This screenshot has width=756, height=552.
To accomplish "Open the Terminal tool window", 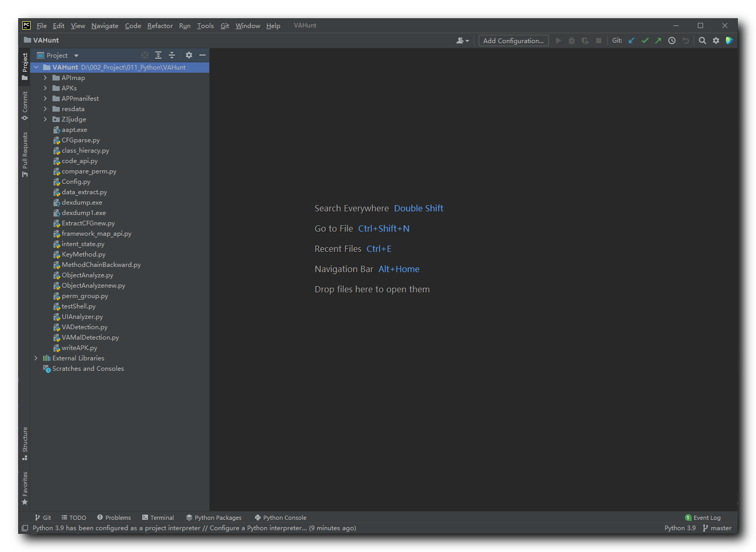I will click(x=158, y=518).
